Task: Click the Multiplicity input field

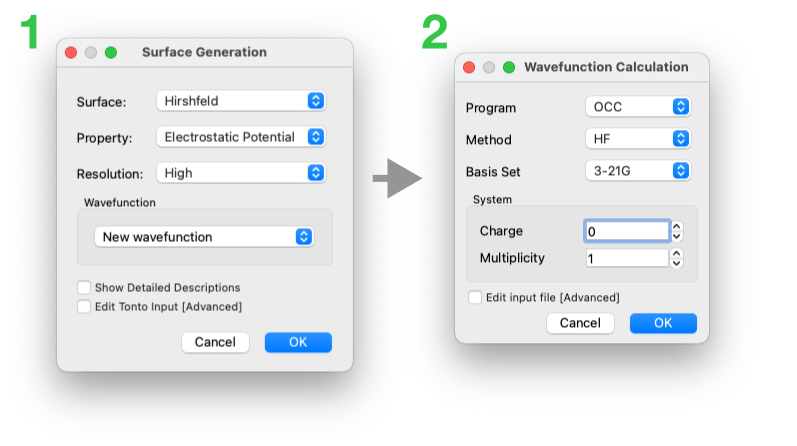Action: point(626,258)
